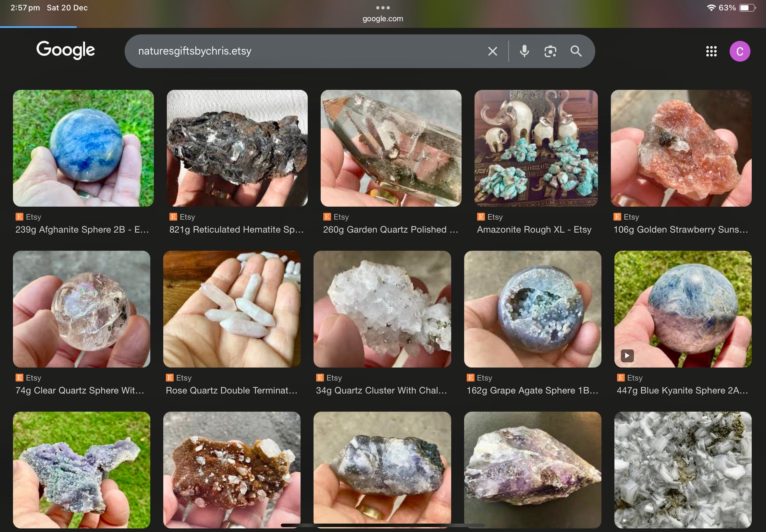
Task: Click inside the naturesgiftsbychris.etsy search field
Action: 300,51
